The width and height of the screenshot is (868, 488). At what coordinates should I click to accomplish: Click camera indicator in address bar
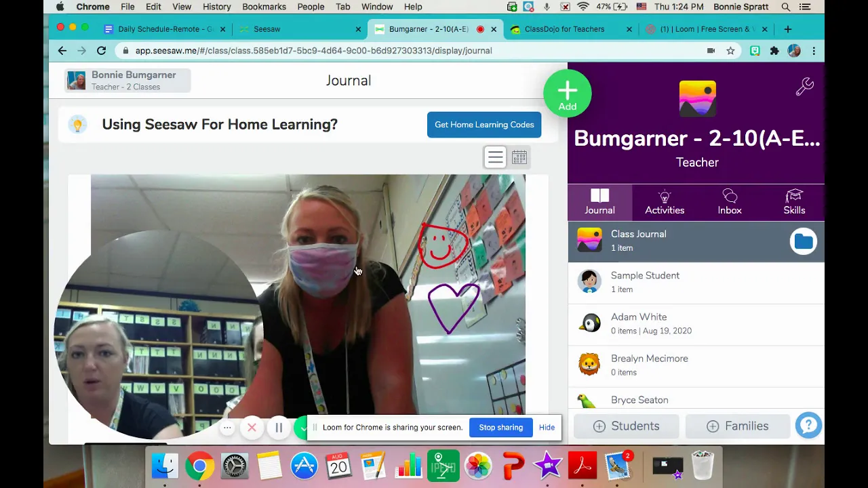click(x=711, y=51)
